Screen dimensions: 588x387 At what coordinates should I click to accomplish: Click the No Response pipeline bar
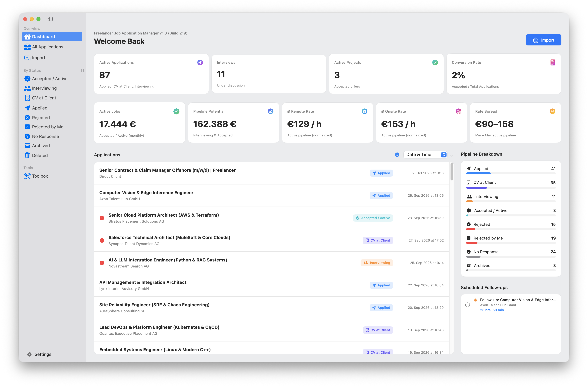click(511, 257)
